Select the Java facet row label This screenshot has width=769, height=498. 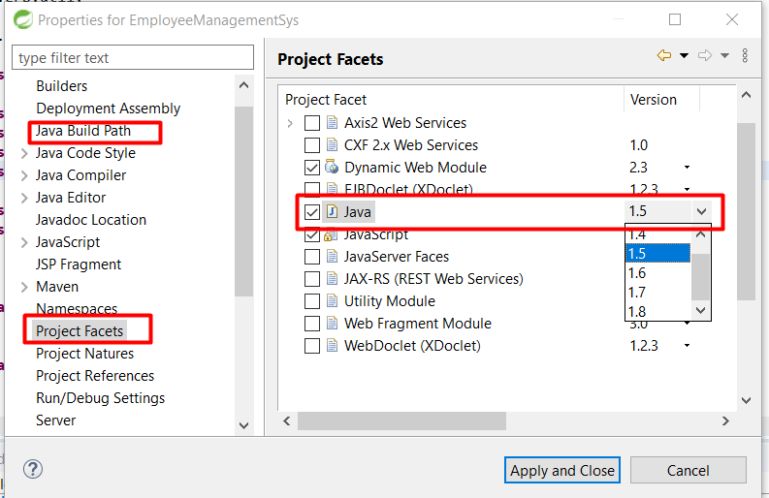357,212
